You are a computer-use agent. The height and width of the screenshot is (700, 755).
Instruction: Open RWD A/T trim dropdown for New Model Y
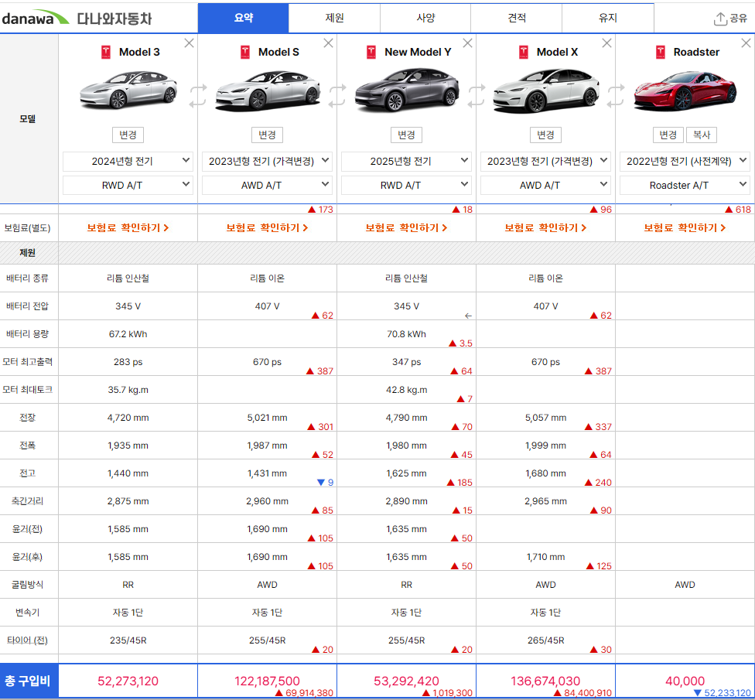click(406, 186)
